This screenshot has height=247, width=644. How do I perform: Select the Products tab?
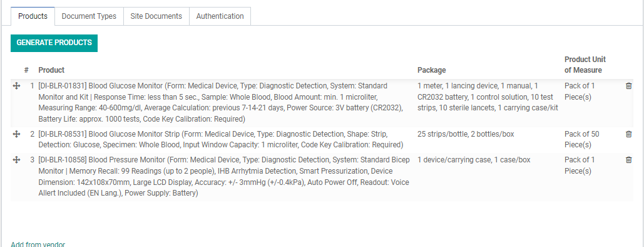(33, 16)
